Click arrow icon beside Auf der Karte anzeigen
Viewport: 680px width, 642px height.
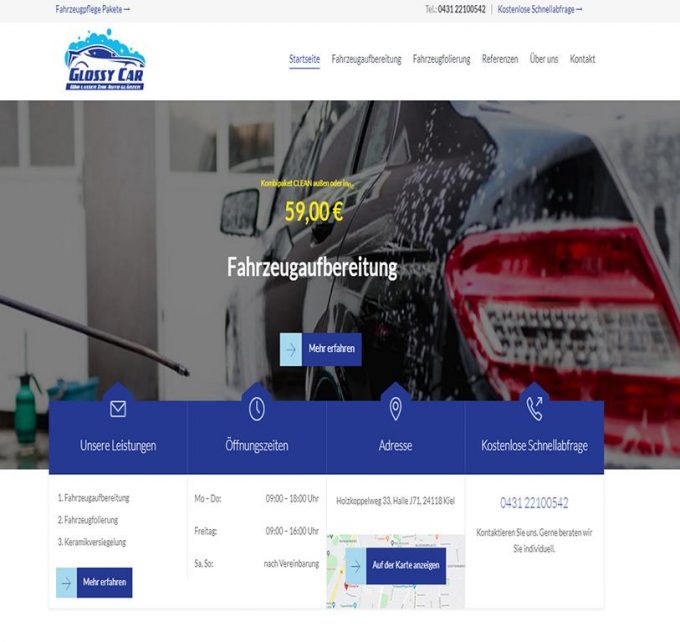(x=356, y=566)
